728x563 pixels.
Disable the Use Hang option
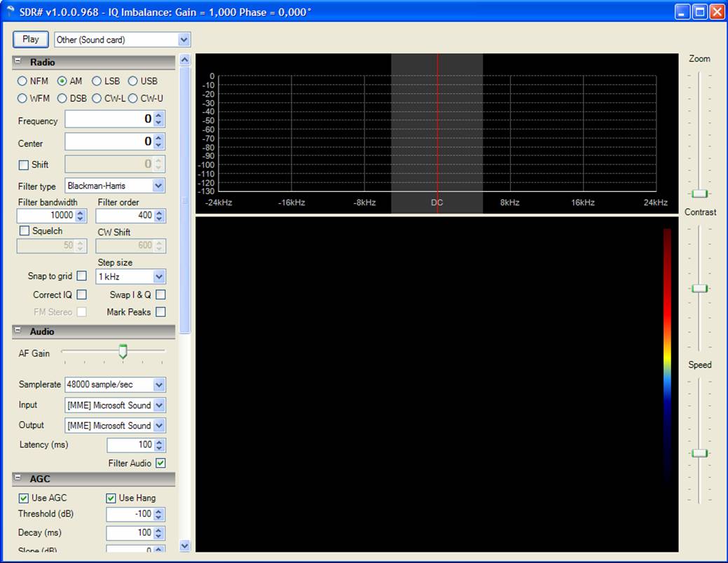(111, 498)
